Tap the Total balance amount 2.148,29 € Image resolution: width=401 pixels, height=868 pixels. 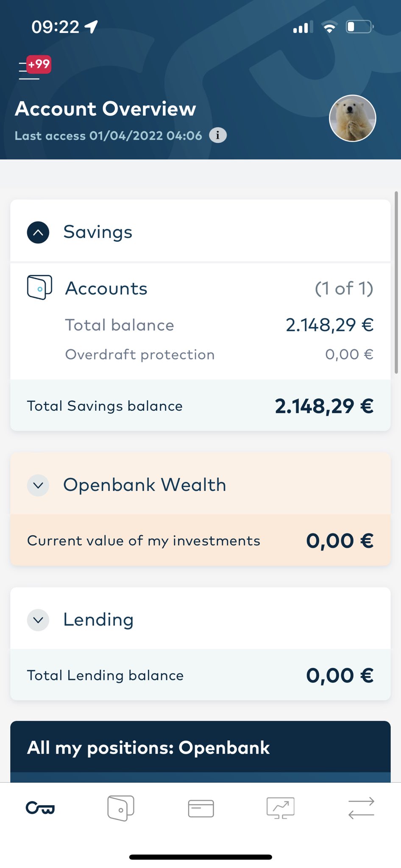point(329,325)
